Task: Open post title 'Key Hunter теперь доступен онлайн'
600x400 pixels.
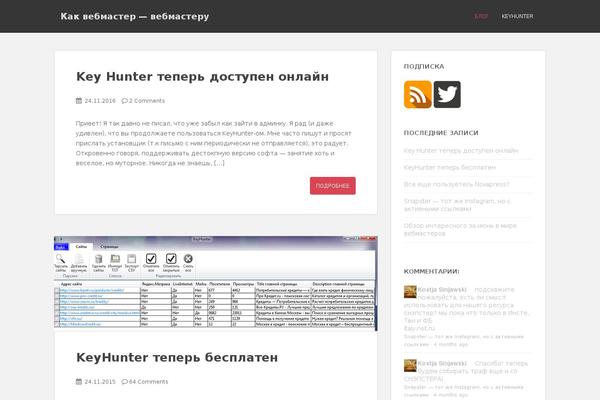Action: pos(202,77)
